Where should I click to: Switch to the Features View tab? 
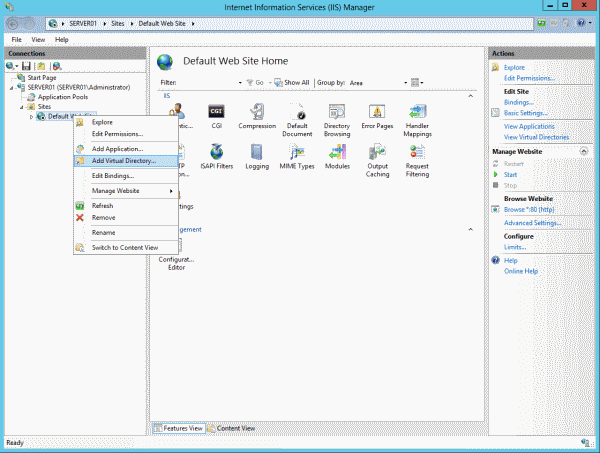[x=179, y=429]
